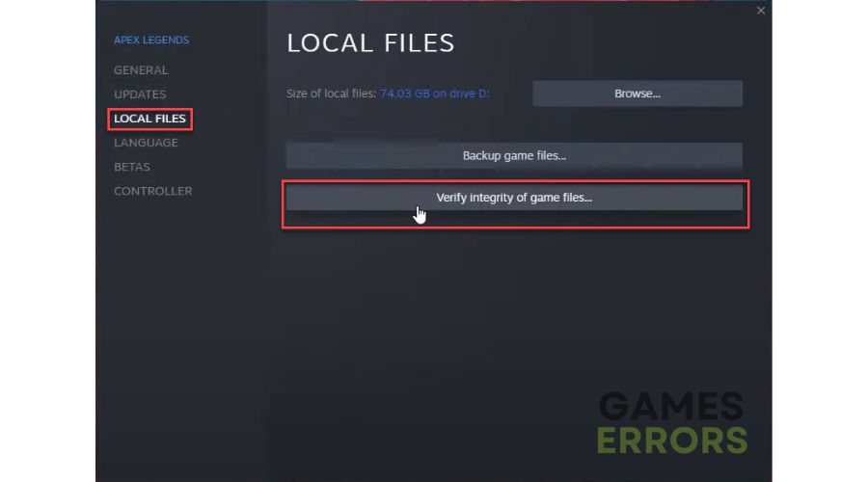Select the Local Files tab
This screenshot has height=482, width=868.
pyautogui.click(x=149, y=119)
